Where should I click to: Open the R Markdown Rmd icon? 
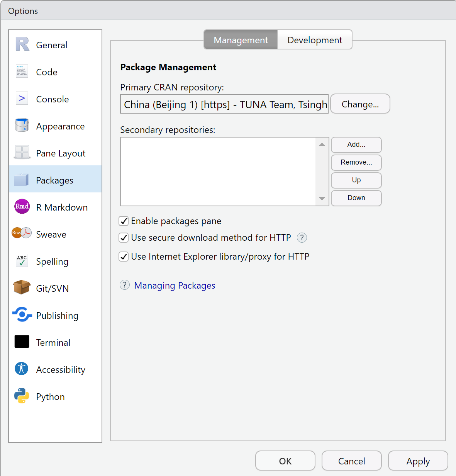(22, 207)
